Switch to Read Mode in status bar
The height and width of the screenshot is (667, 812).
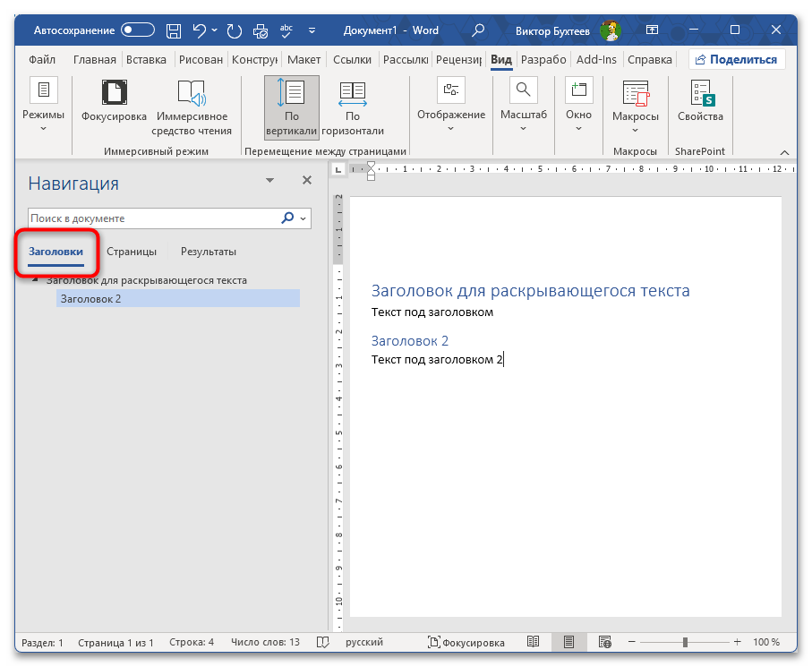534,642
